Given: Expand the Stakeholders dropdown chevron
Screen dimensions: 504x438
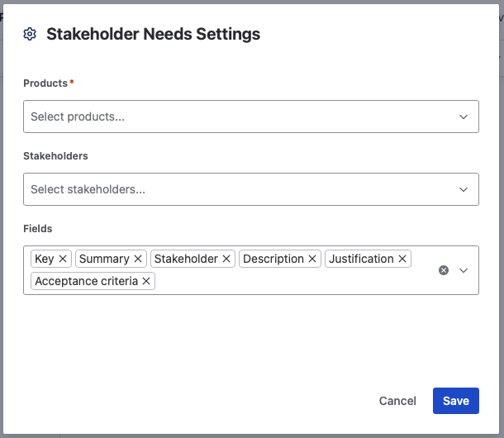Looking at the screenshot, I should coord(464,189).
